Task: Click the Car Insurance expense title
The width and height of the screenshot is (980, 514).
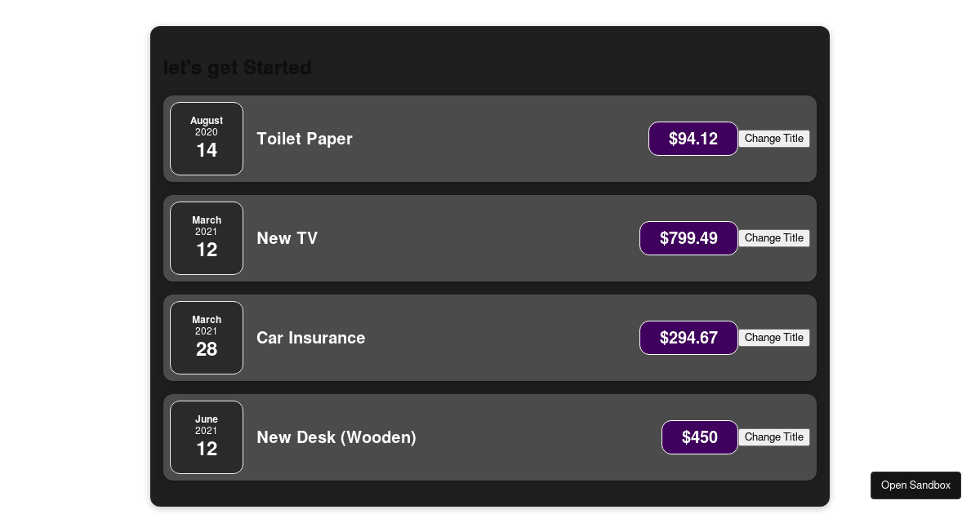Action: coord(310,338)
